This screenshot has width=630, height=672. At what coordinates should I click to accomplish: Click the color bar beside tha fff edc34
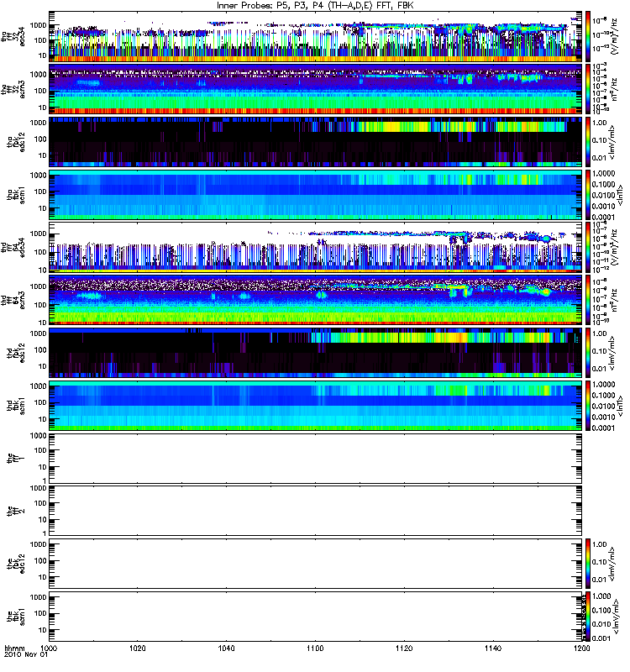tap(588, 36)
